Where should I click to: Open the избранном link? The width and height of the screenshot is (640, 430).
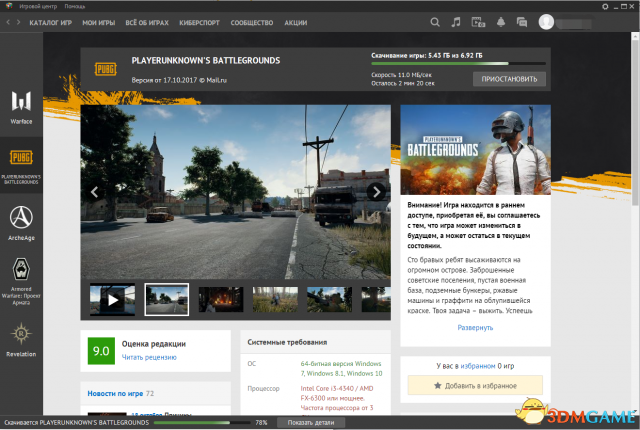click(x=478, y=366)
